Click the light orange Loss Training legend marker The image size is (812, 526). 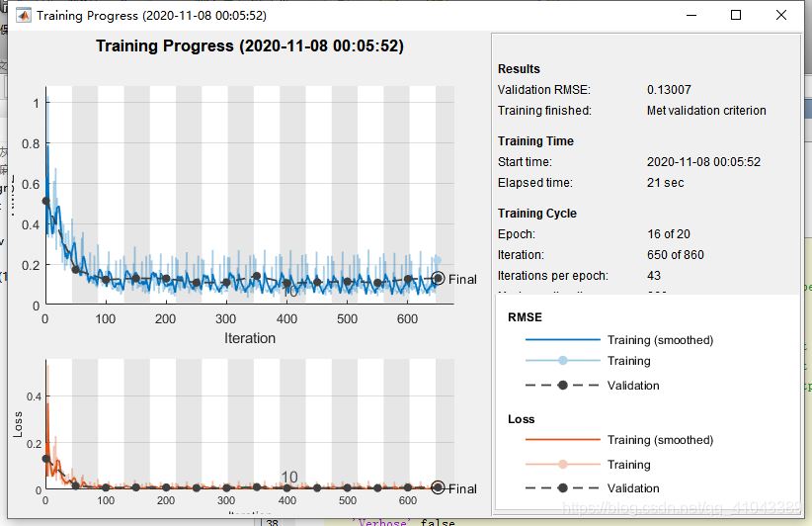(x=562, y=464)
